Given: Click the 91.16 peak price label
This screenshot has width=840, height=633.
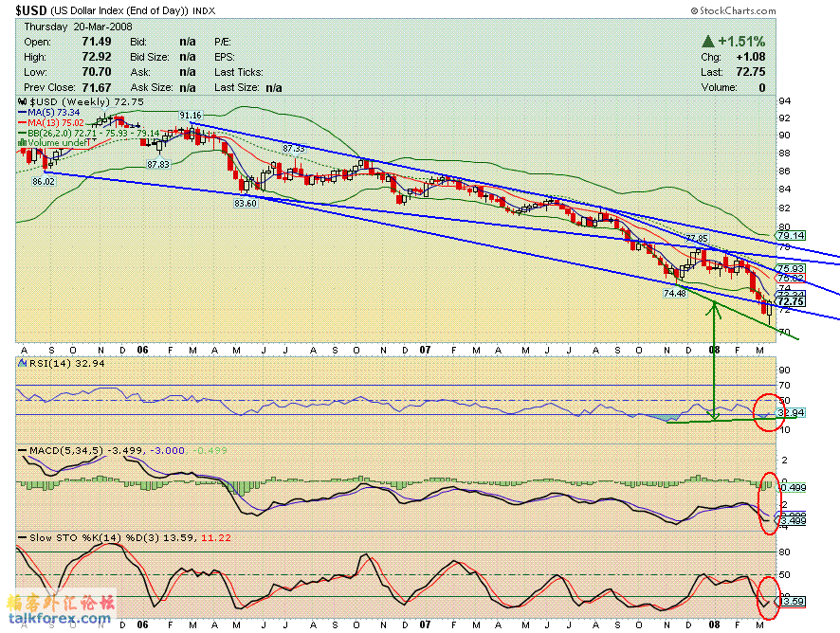Looking at the screenshot, I should click(191, 116).
